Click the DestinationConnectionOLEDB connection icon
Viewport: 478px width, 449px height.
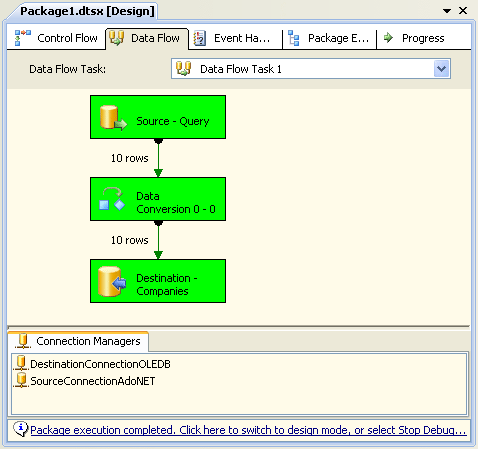21,363
